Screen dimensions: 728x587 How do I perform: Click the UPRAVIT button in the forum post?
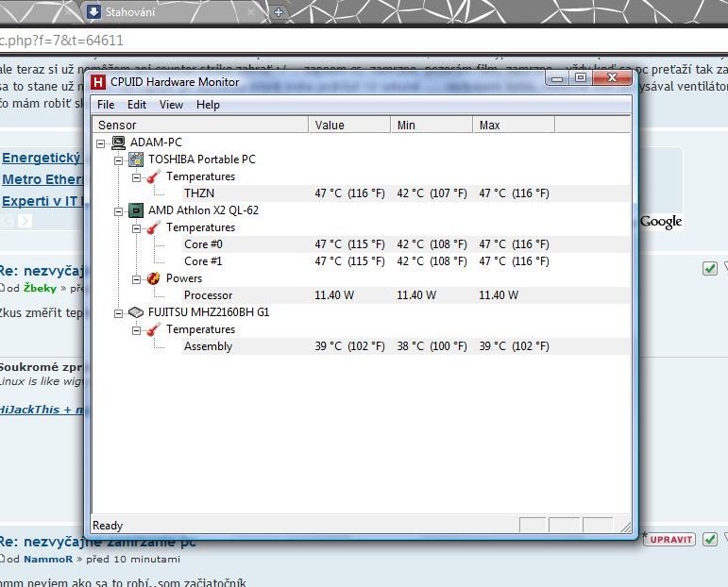(670, 539)
